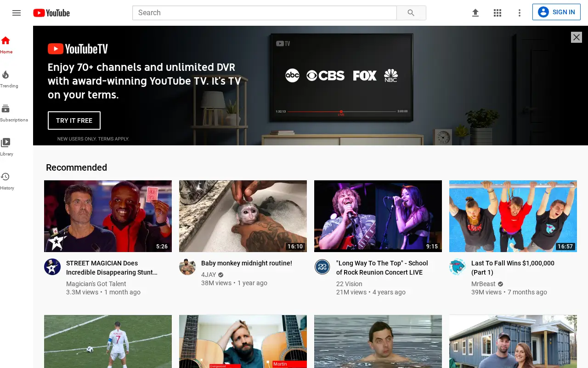This screenshot has height=368, width=588.
Task: Open the hamburger guide menu
Action: (17, 13)
